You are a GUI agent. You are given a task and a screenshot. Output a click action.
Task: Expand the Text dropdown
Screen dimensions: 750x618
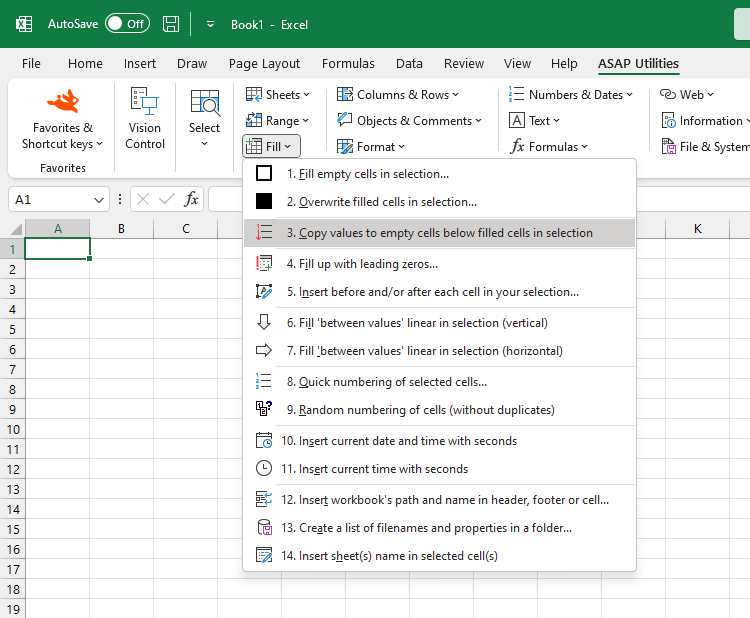534,121
